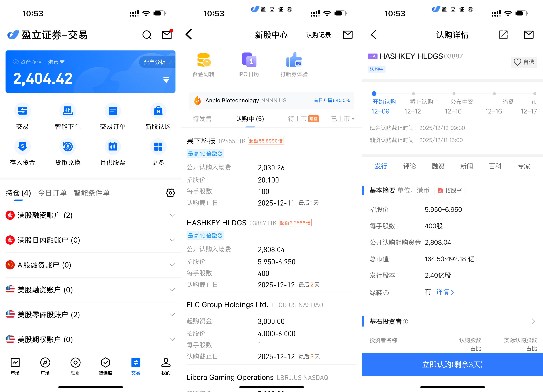Expand the 港股融资账户 (2) row
The height and width of the screenshot is (392, 543).
(x=172, y=215)
